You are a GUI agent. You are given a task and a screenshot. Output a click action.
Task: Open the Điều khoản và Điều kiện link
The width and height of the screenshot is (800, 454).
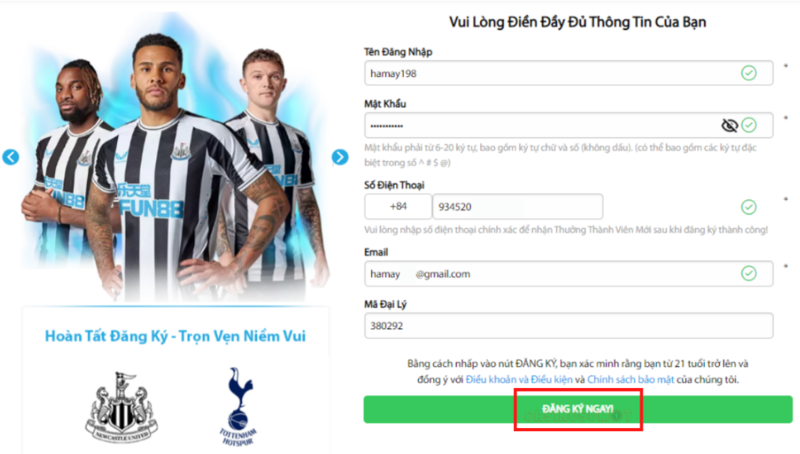[x=519, y=380]
